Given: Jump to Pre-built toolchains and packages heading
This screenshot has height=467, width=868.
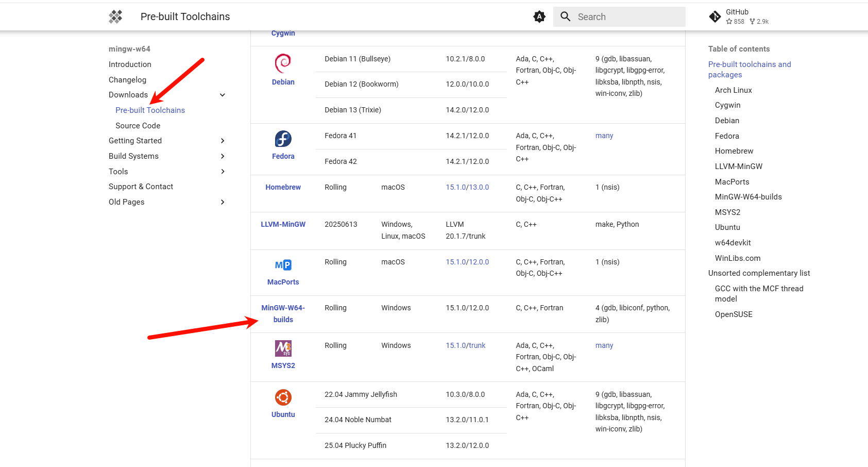Looking at the screenshot, I should [x=750, y=70].
